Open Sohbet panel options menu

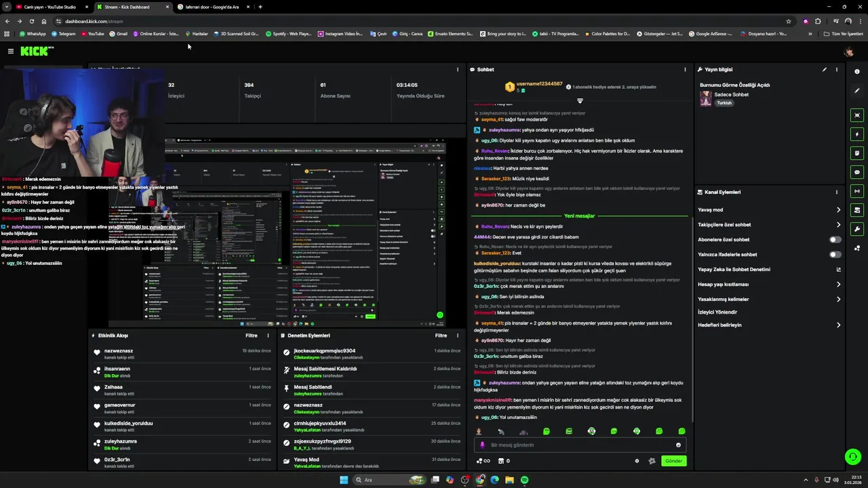pyautogui.click(x=685, y=69)
